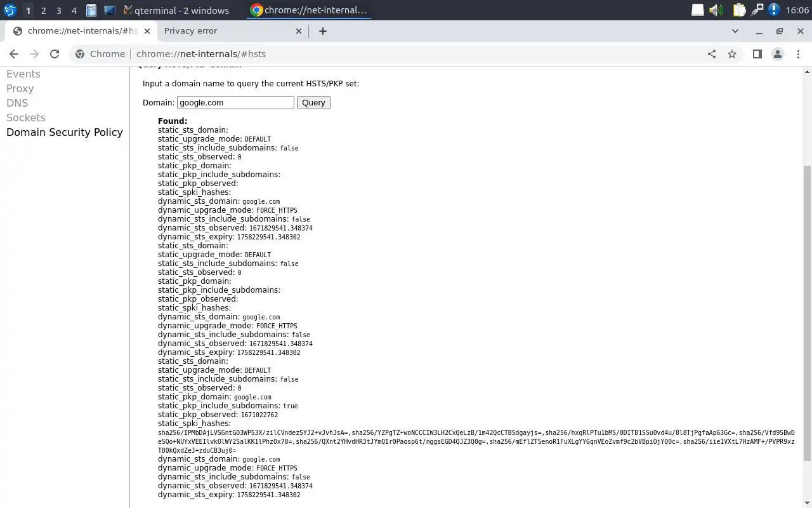Expand the tab search chevron

tap(735, 30)
